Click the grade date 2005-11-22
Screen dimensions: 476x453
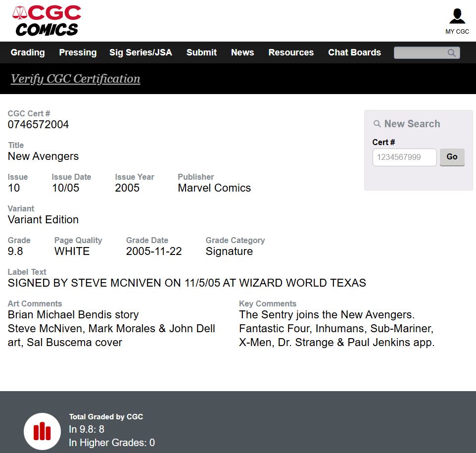pyautogui.click(x=154, y=252)
